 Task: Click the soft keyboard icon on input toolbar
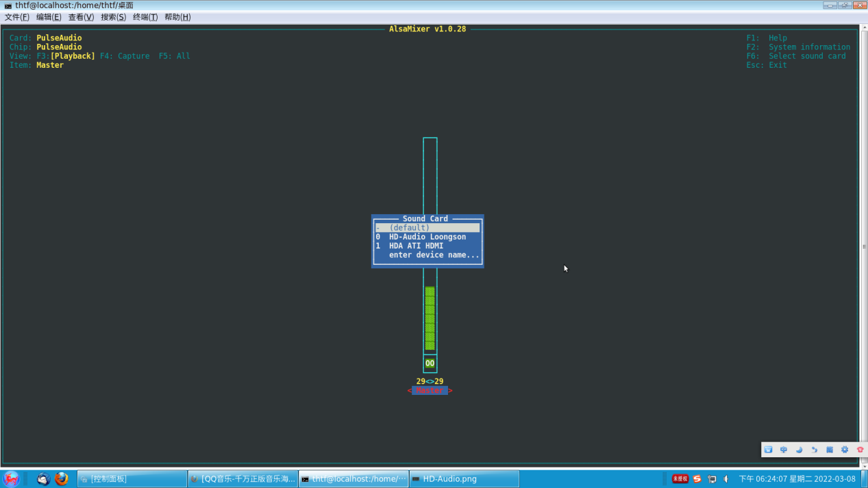click(768, 450)
